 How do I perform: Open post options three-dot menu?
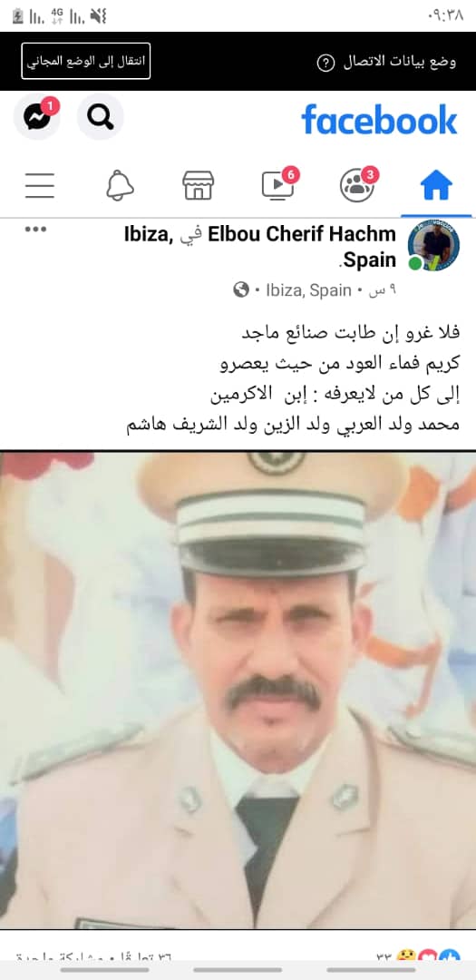[x=35, y=230]
